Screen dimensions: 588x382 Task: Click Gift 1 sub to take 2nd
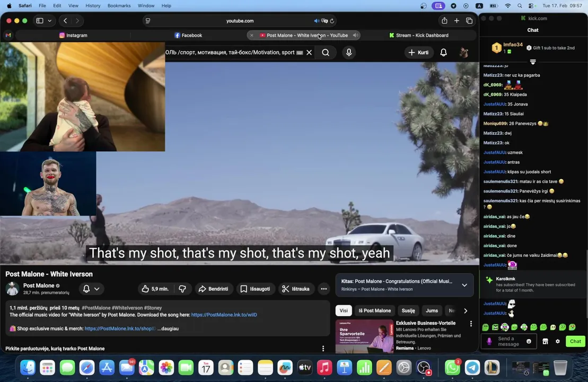point(550,48)
